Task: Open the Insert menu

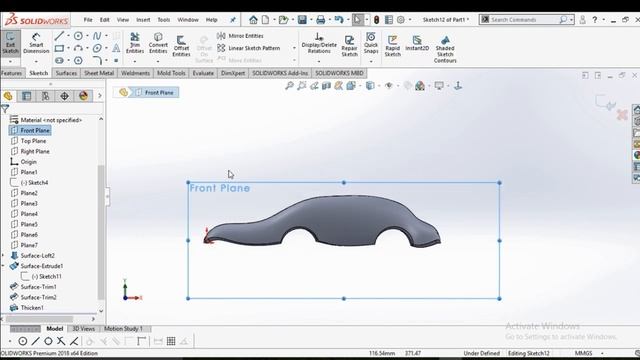Action: (x=143, y=20)
